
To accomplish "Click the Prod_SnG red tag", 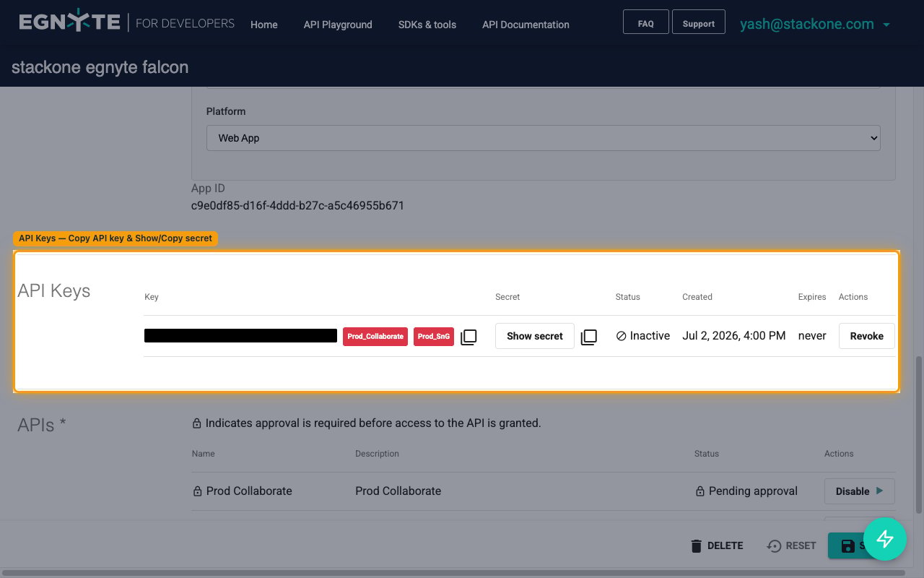I will (434, 337).
